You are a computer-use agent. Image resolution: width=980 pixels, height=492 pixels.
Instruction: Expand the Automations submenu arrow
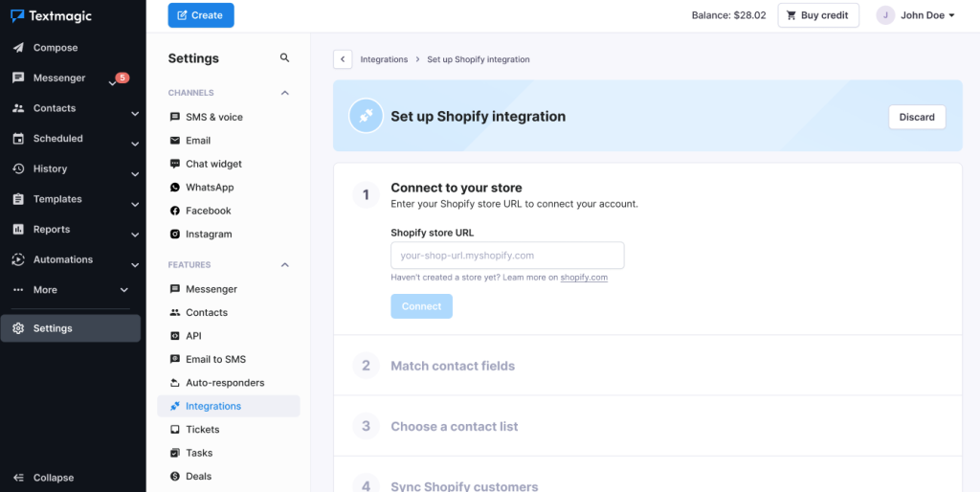point(135,265)
